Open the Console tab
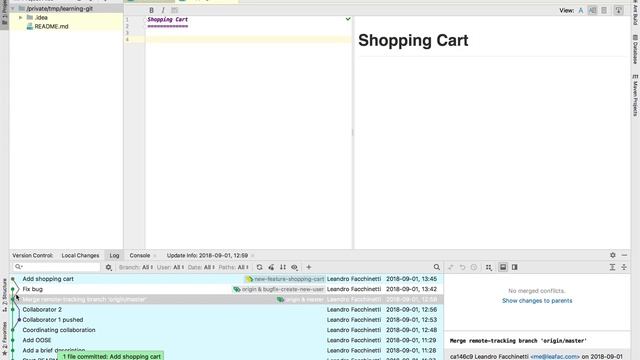 pyautogui.click(x=140, y=256)
